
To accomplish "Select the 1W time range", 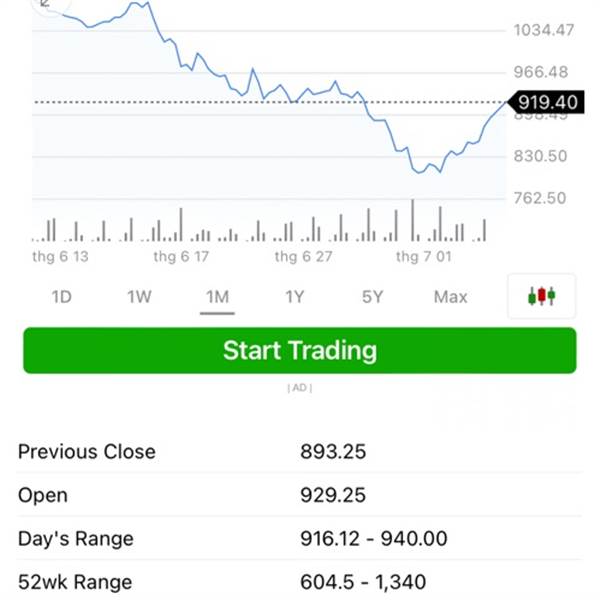I will (139, 297).
